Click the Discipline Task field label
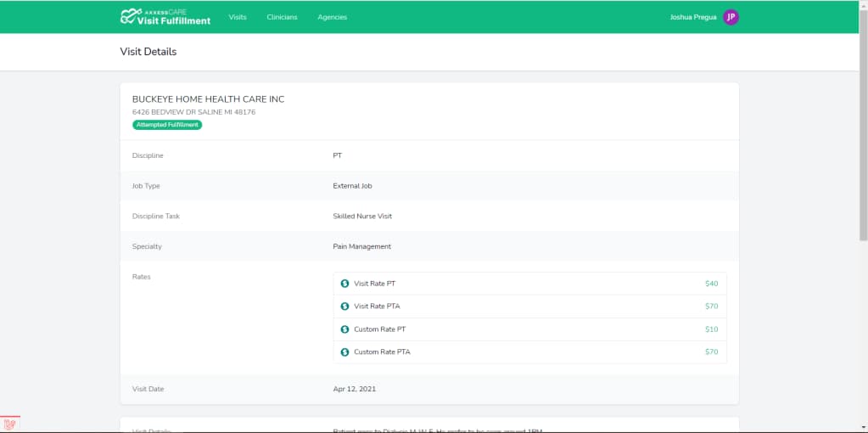This screenshot has height=433, width=868. tap(156, 216)
